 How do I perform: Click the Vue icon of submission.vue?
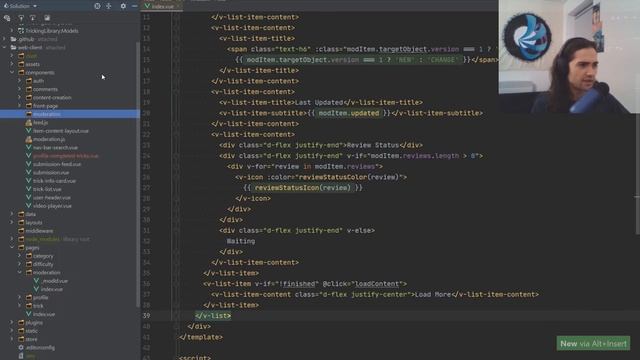(x=29, y=173)
